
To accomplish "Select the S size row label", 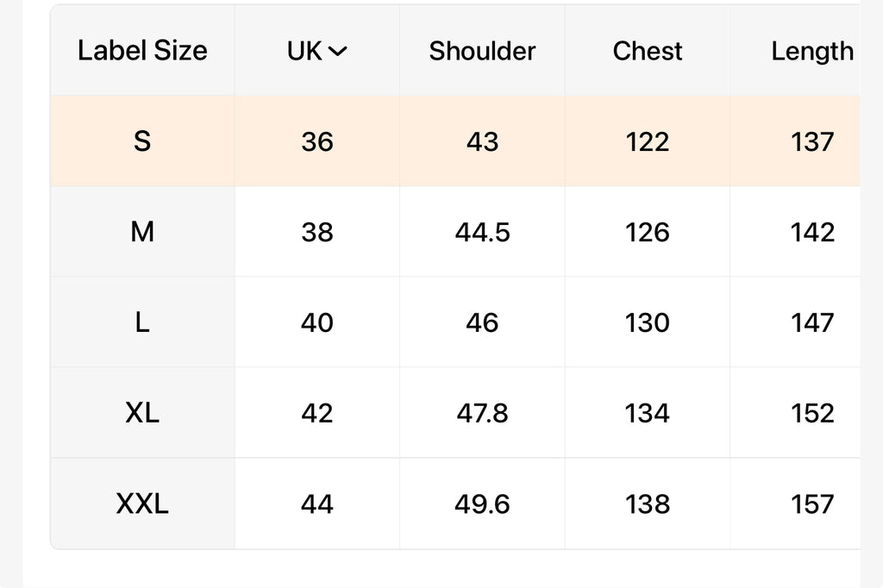I will pos(142,141).
